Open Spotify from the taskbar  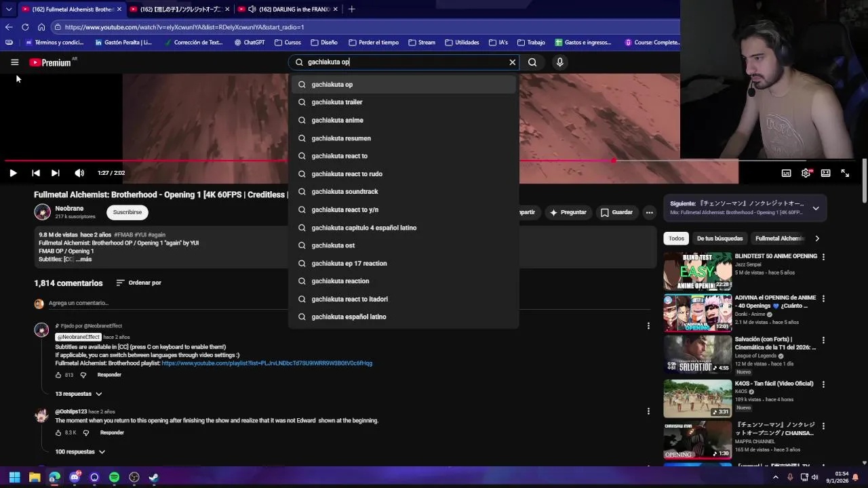point(114,477)
